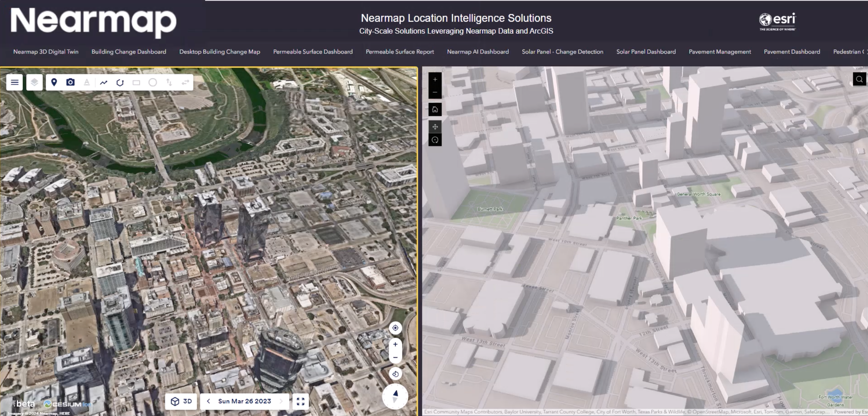
Task: Switch to Esri pan navigation mode
Action: [435, 127]
